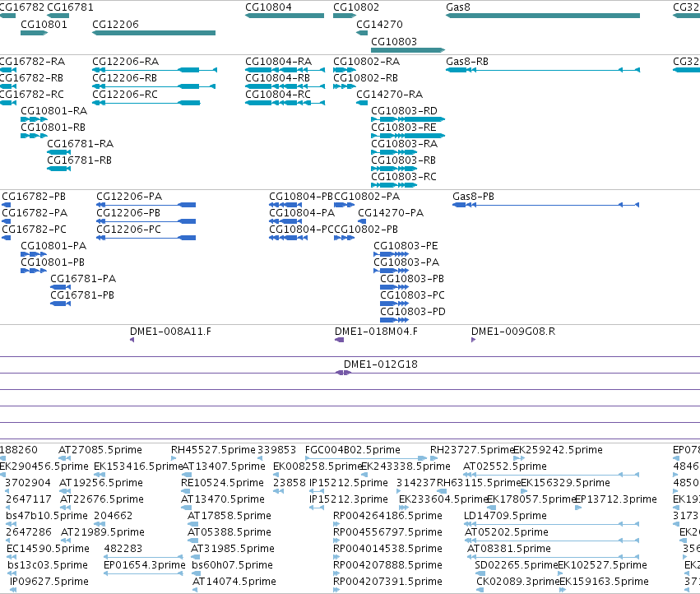Click transcript CG10804-RA
Screen dimensions: 700x594
click(279, 62)
